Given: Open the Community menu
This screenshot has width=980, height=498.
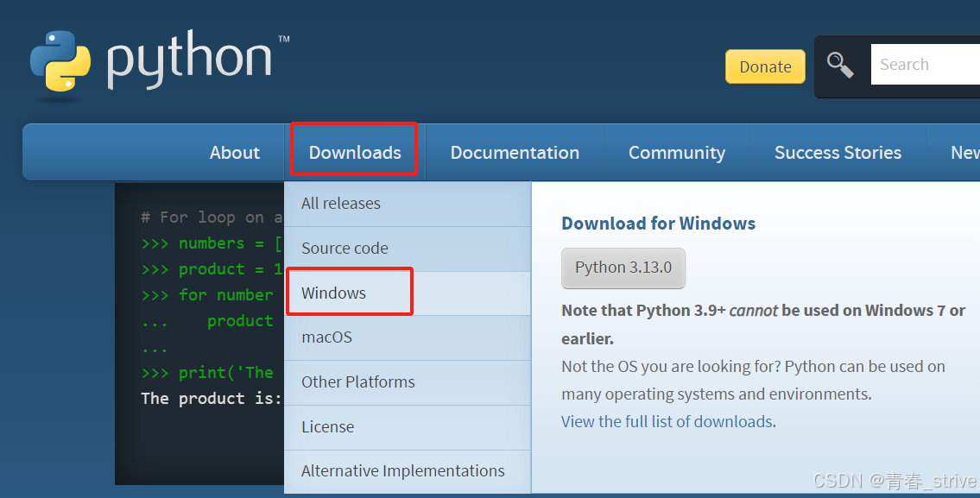Looking at the screenshot, I should point(677,153).
